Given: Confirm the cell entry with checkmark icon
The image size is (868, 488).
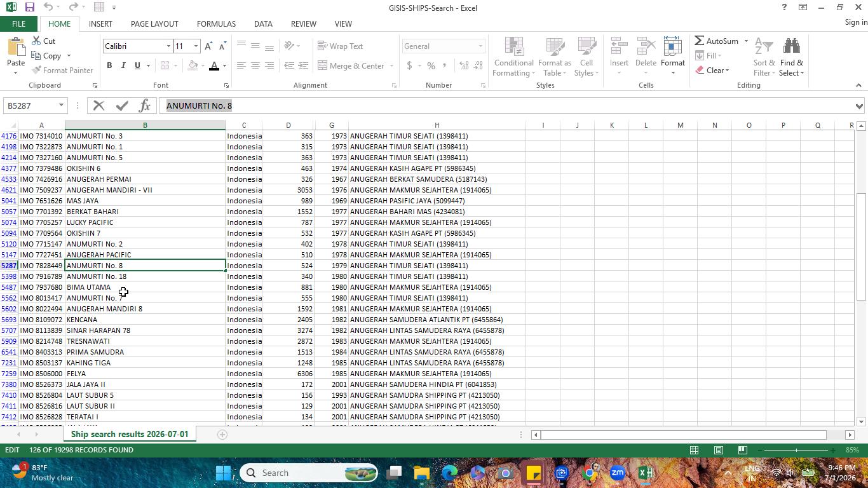Looking at the screenshot, I should point(122,105).
